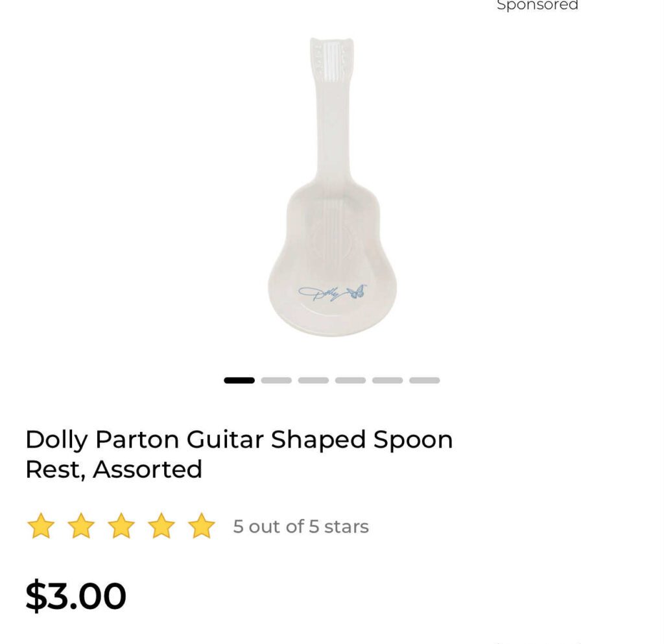Switch to the fifth carousel image dot
664x644 pixels.
[x=387, y=381]
